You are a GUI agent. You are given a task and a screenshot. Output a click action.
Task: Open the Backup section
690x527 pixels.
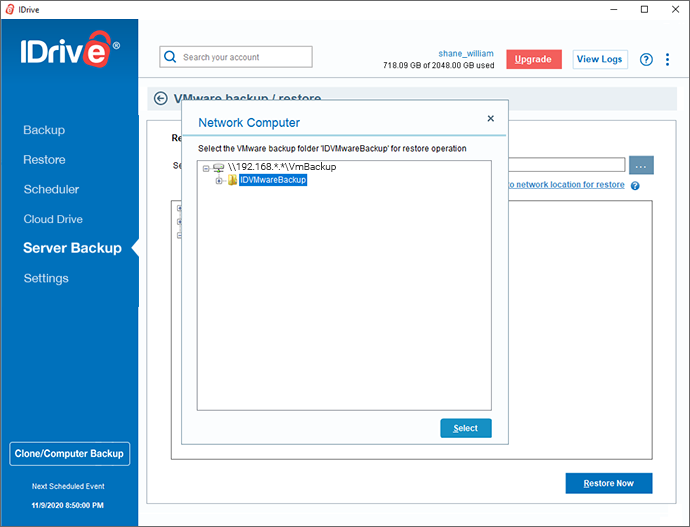click(x=44, y=130)
